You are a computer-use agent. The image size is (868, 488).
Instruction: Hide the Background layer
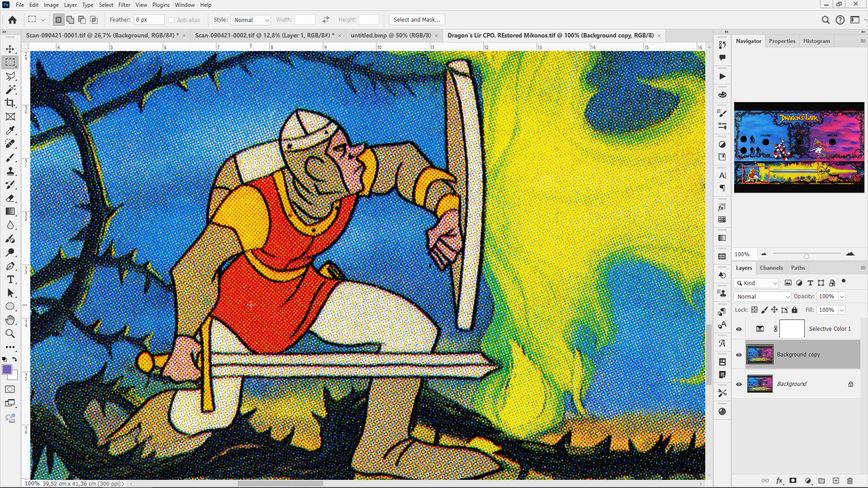(739, 384)
